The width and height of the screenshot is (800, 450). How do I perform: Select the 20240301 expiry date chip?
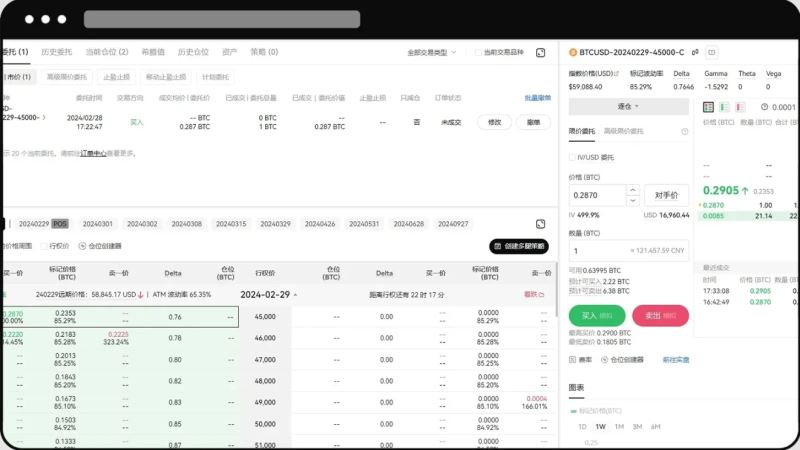[97, 224]
